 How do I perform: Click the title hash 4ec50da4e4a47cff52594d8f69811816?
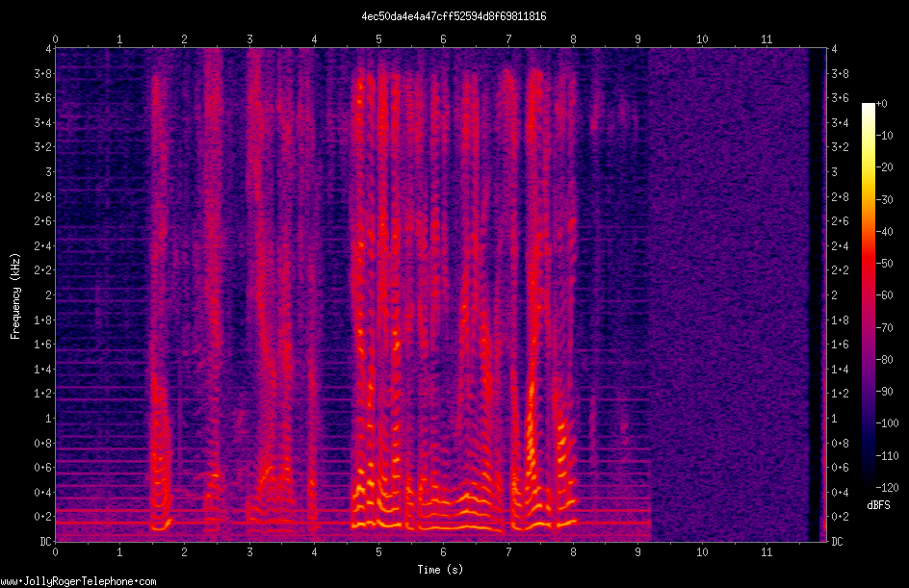(454, 16)
